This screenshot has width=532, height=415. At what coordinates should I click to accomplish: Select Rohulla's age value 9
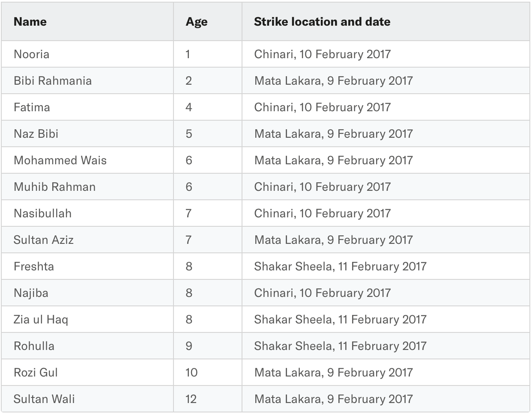189,346
